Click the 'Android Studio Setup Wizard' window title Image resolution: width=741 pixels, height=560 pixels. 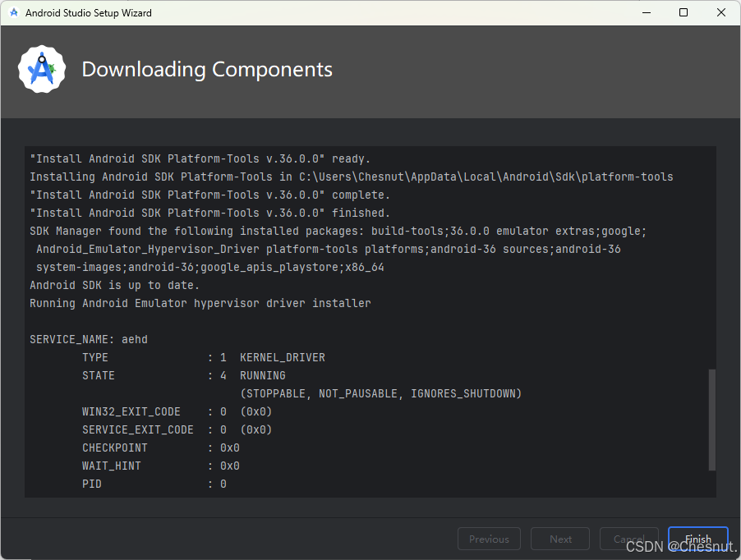(x=89, y=13)
